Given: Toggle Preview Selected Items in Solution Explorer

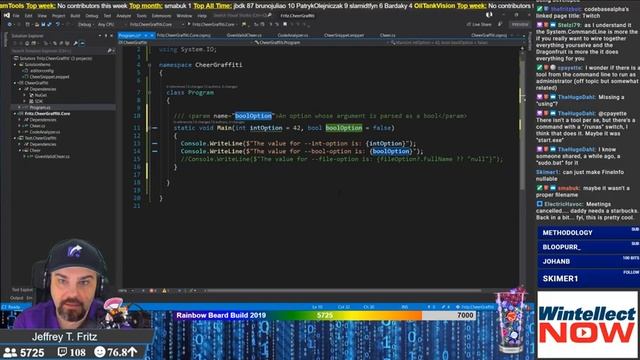Looking at the screenshot, I should point(82,43).
